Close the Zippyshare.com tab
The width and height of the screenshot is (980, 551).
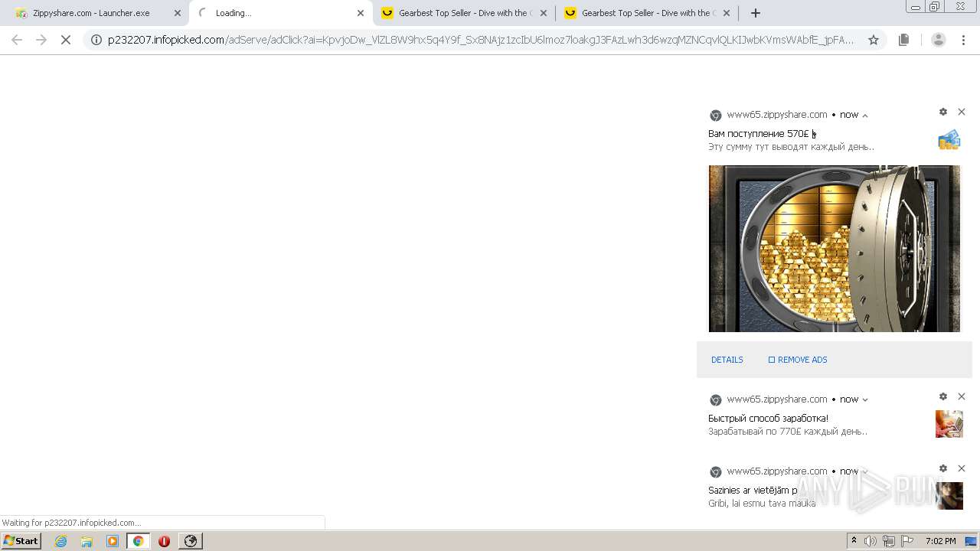(178, 13)
